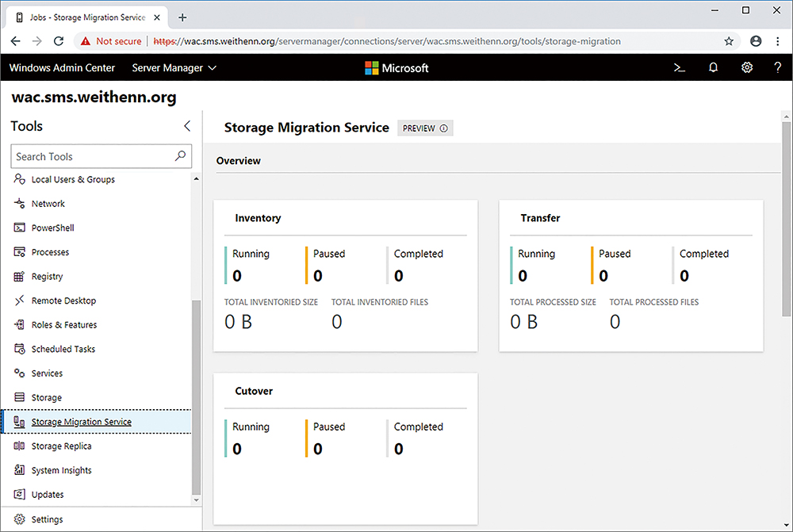
Task: Click the Network tool icon
Action: 19,203
